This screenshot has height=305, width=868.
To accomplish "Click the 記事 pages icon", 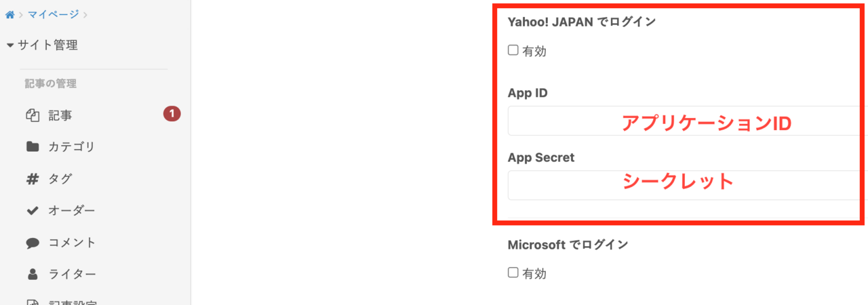I will coord(33,115).
